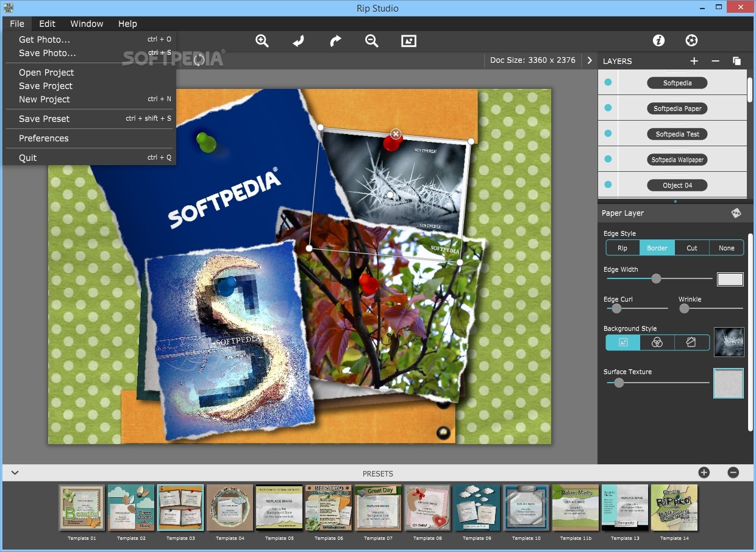Viewport: 756px width, 552px height.
Task: Click the Surface Texture slider handle
Action: [x=619, y=383]
